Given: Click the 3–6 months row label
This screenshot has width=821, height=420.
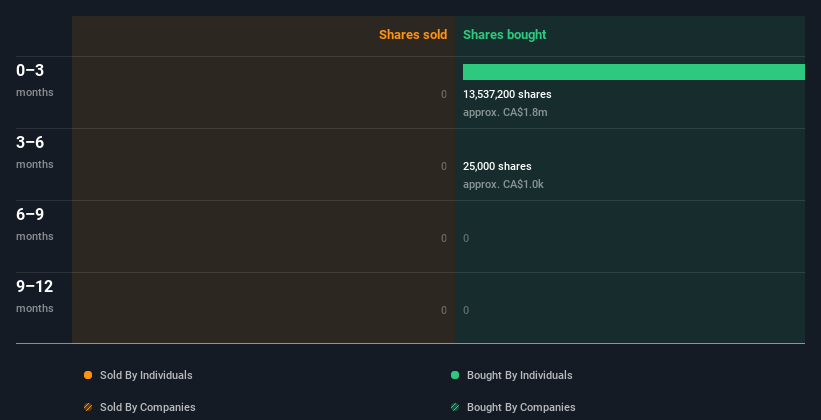Looking at the screenshot, I should pyautogui.click(x=35, y=152).
